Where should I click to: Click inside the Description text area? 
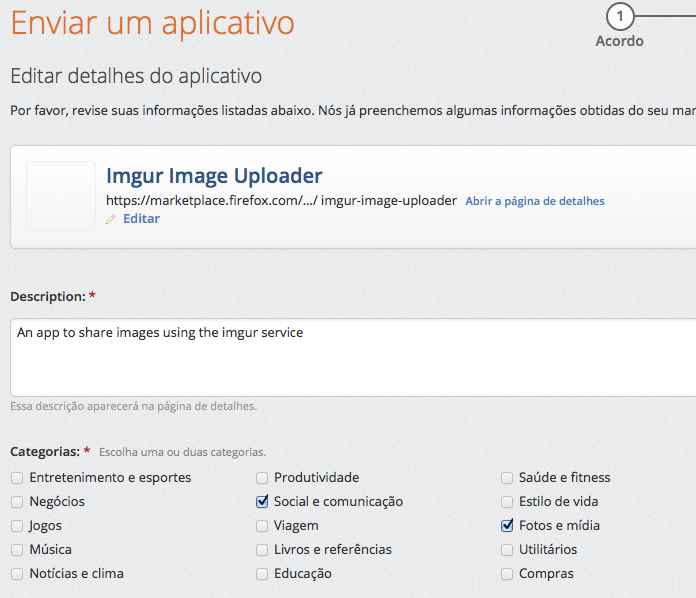pyautogui.click(x=350, y=357)
